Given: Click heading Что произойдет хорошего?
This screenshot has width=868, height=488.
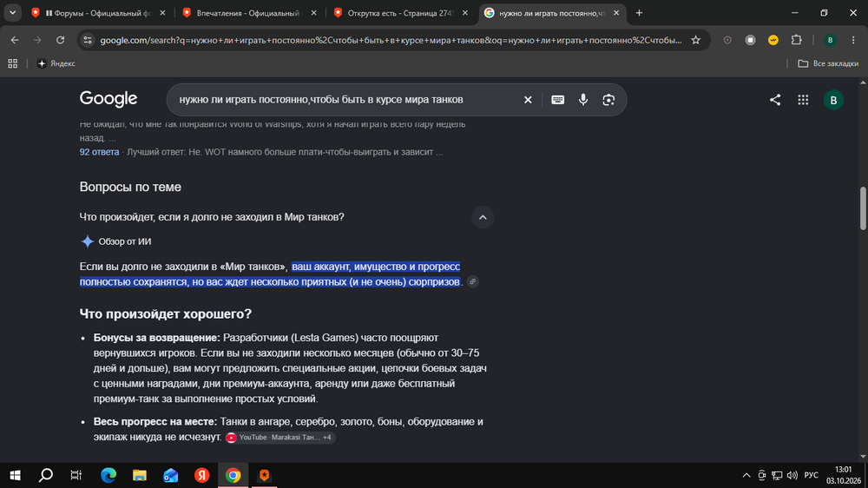Looking at the screenshot, I should tap(166, 313).
